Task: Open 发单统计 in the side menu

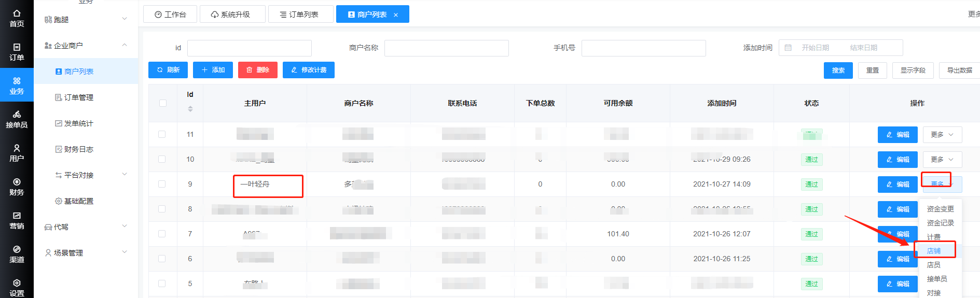Action: (86, 123)
